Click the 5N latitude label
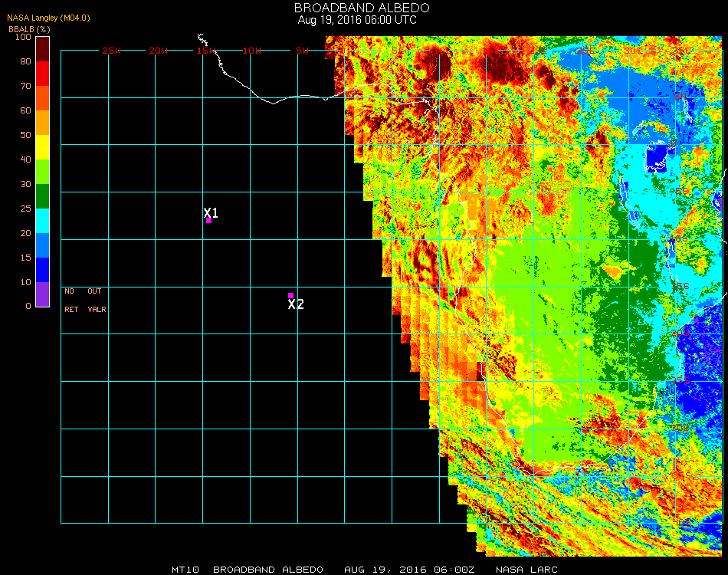Image resolution: width=728 pixels, height=575 pixels. 679,97
